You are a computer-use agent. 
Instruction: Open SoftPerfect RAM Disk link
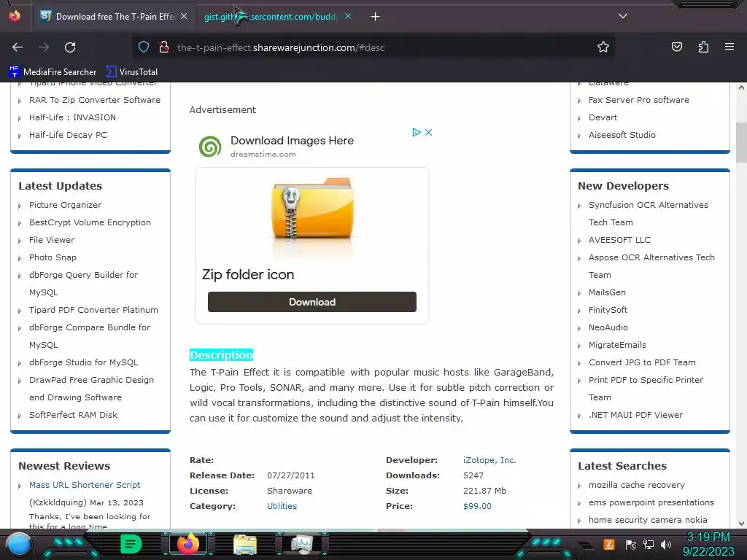[x=73, y=415]
